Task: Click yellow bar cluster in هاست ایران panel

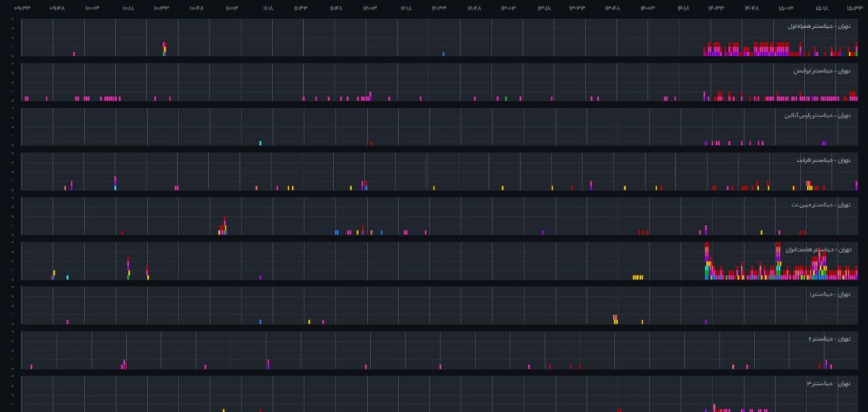Action: (638, 277)
